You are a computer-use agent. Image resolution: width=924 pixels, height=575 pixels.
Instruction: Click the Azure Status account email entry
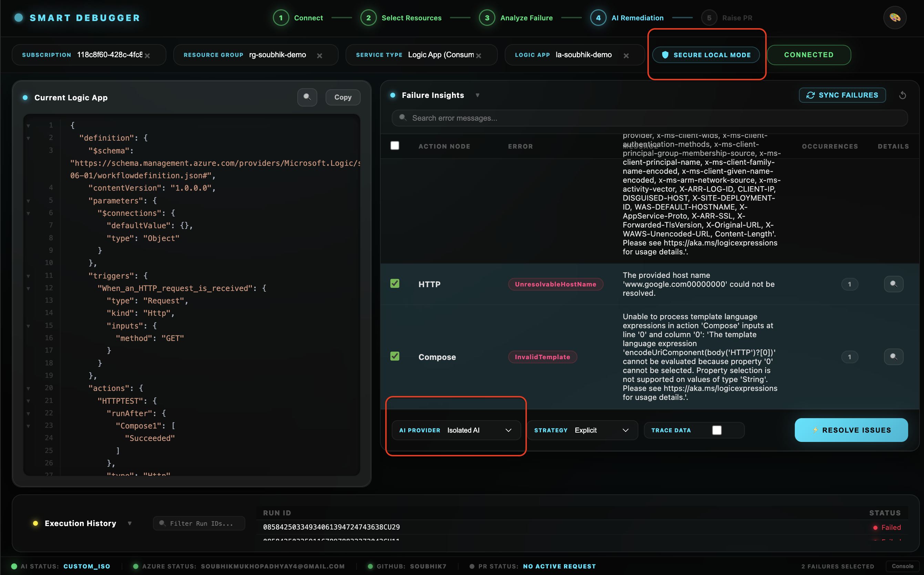click(239, 566)
